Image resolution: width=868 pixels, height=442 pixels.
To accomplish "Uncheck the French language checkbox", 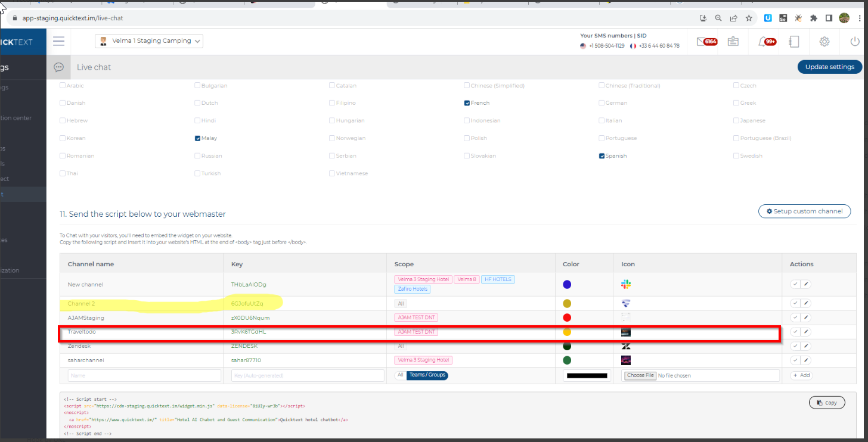I will (467, 103).
